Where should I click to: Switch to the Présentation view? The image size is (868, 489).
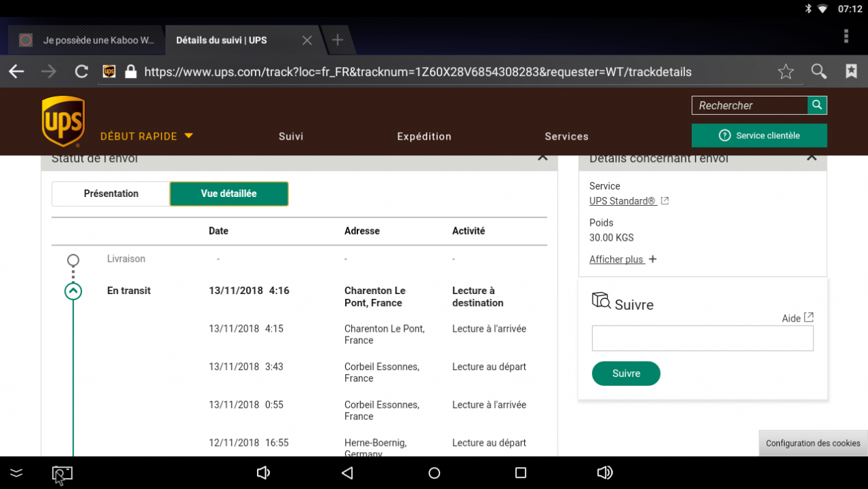[111, 194]
